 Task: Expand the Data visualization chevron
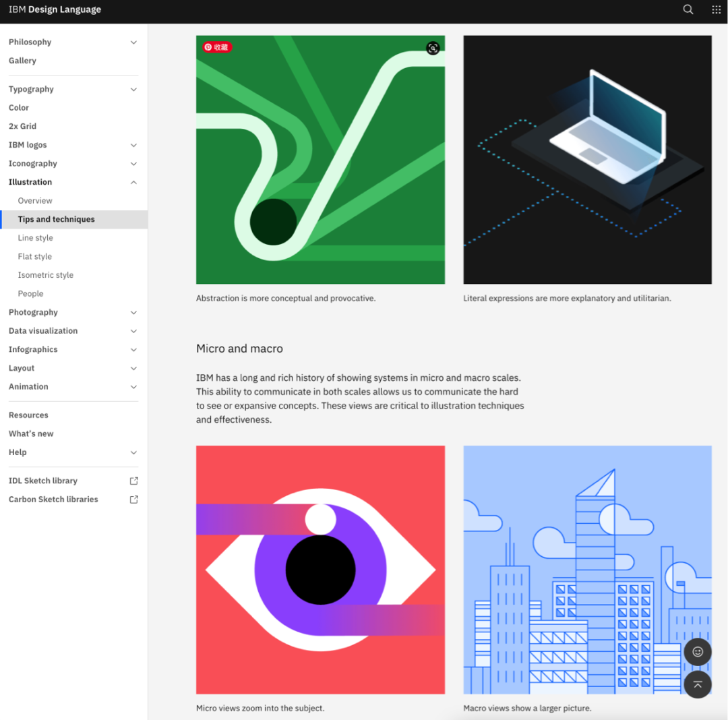point(133,331)
